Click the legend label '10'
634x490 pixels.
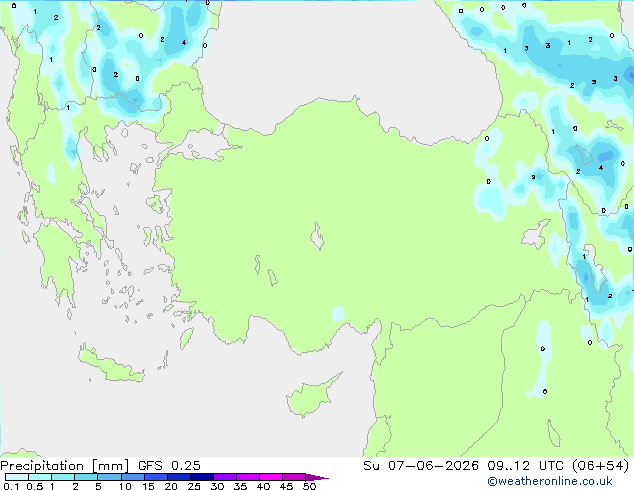coord(125,486)
